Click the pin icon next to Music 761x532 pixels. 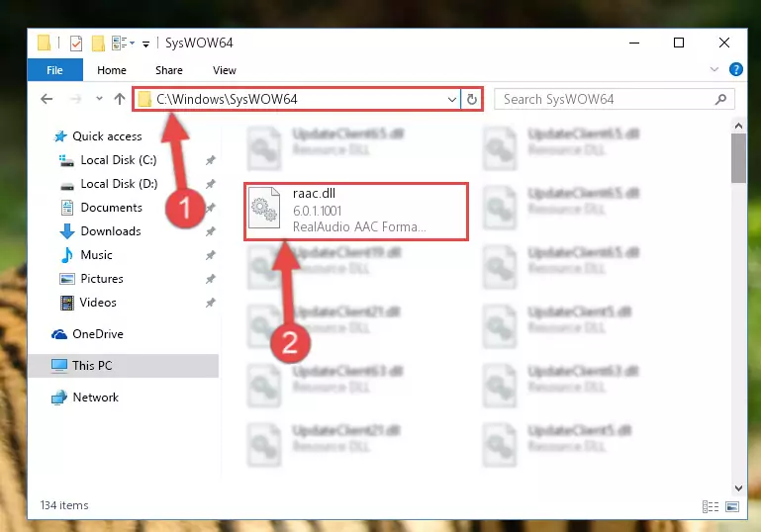point(210,255)
